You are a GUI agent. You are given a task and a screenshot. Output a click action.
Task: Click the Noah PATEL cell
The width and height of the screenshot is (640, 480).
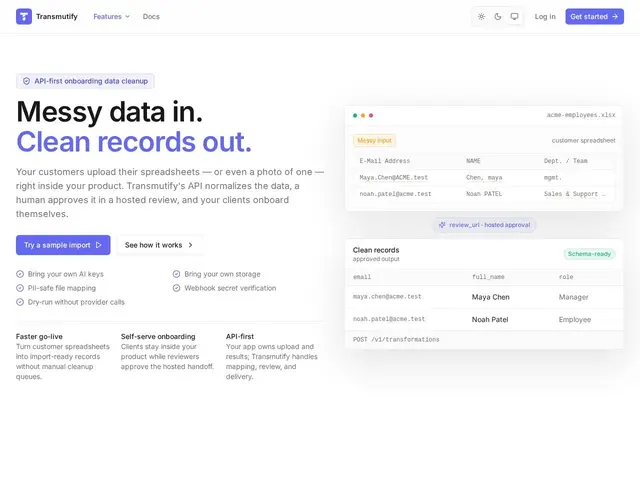click(x=484, y=194)
